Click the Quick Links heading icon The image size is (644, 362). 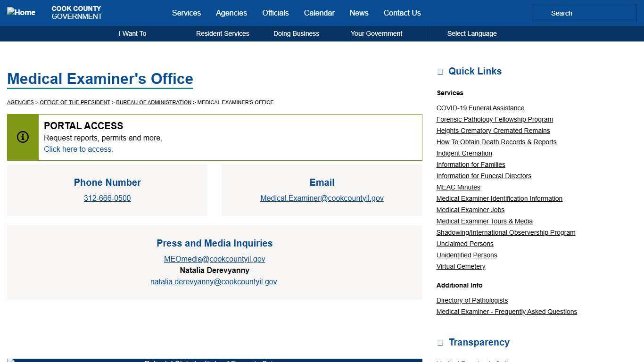click(440, 72)
